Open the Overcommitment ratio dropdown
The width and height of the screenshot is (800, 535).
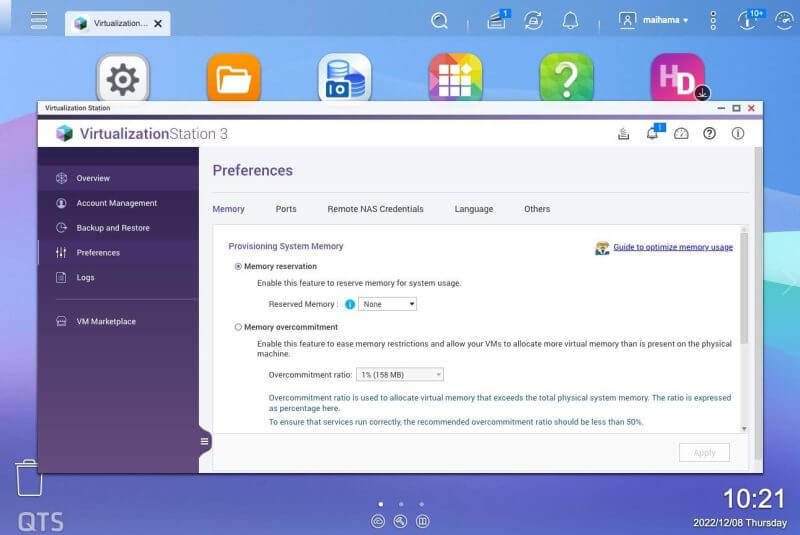(x=399, y=375)
